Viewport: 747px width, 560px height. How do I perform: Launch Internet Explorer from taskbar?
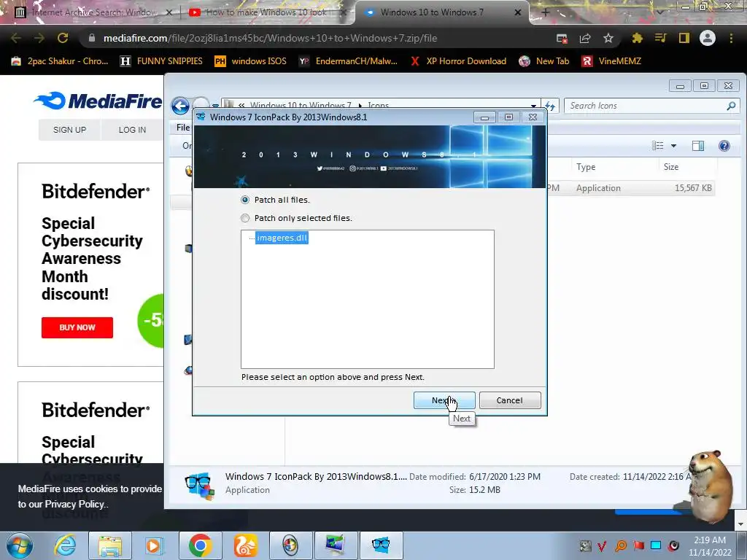pyautogui.click(x=65, y=545)
